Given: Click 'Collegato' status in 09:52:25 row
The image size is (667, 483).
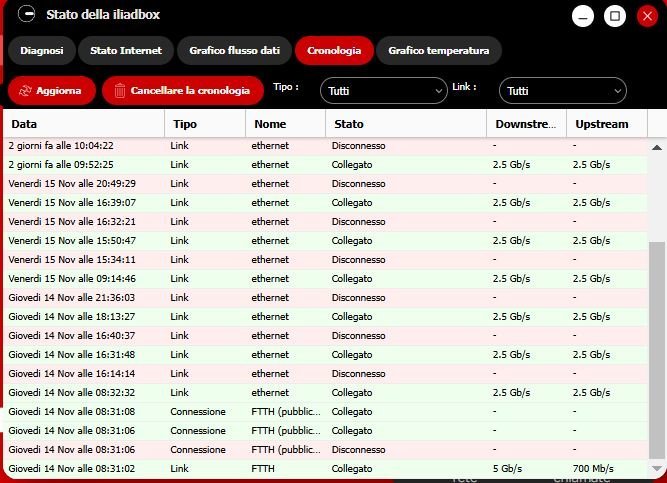Looking at the screenshot, I should click(x=352, y=165).
